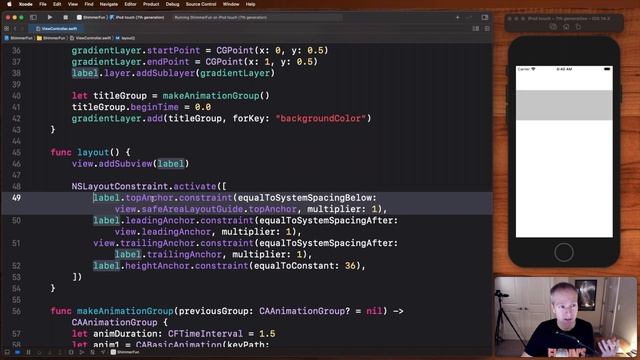This screenshot has width=640, height=360.
Task: Select the ViewController.swift editor tab
Action: pos(56,29)
